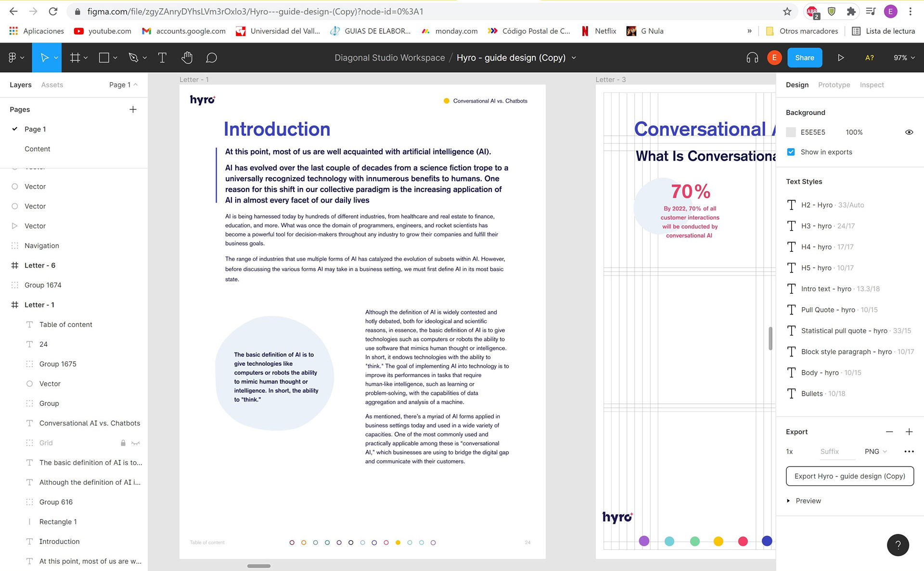
Task: Click the H2 - Hyro text style icon
Action: pos(792,205)
